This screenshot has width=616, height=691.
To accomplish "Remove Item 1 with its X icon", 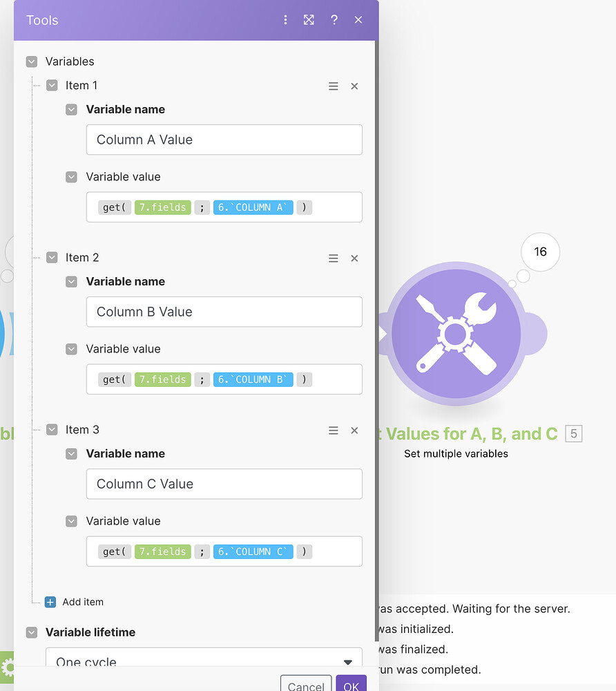I will 354,86.
